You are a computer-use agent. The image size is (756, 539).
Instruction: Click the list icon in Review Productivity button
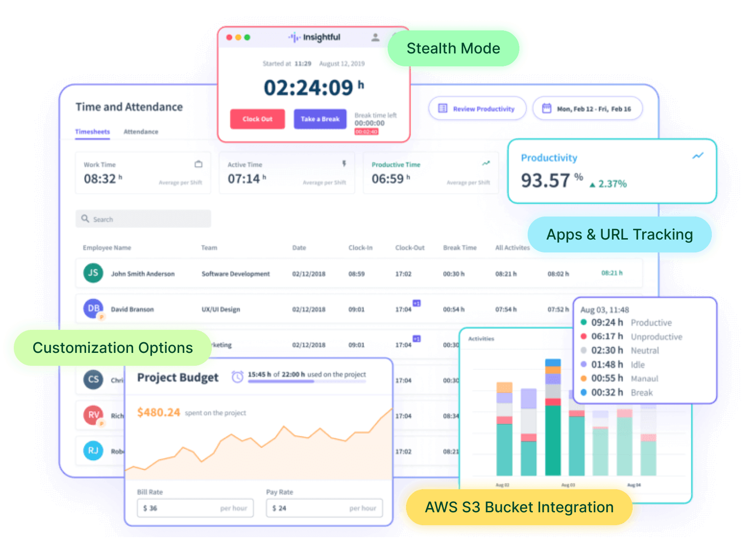(x=442, y=109)
